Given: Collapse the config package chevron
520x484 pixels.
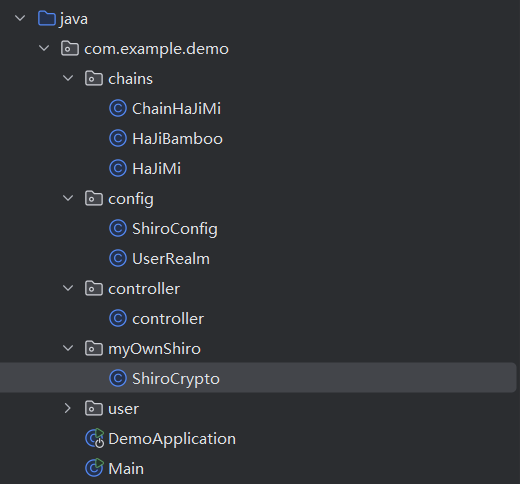Looking at the screenshot, I should pos(68,198).
